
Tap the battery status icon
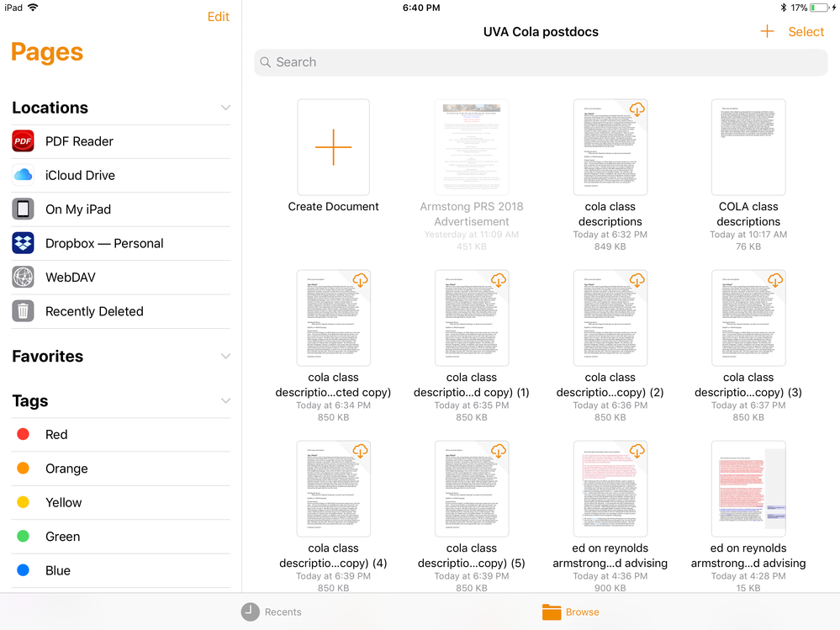point(819,8)
